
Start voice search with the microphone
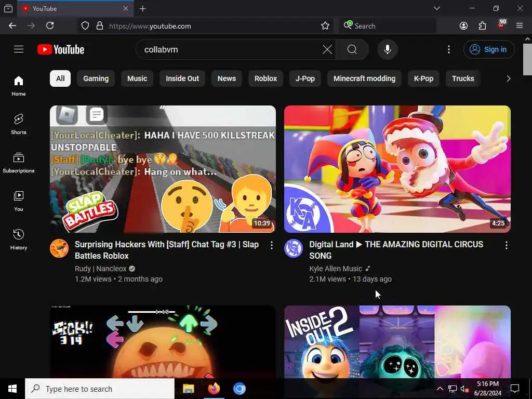[387, 49]
